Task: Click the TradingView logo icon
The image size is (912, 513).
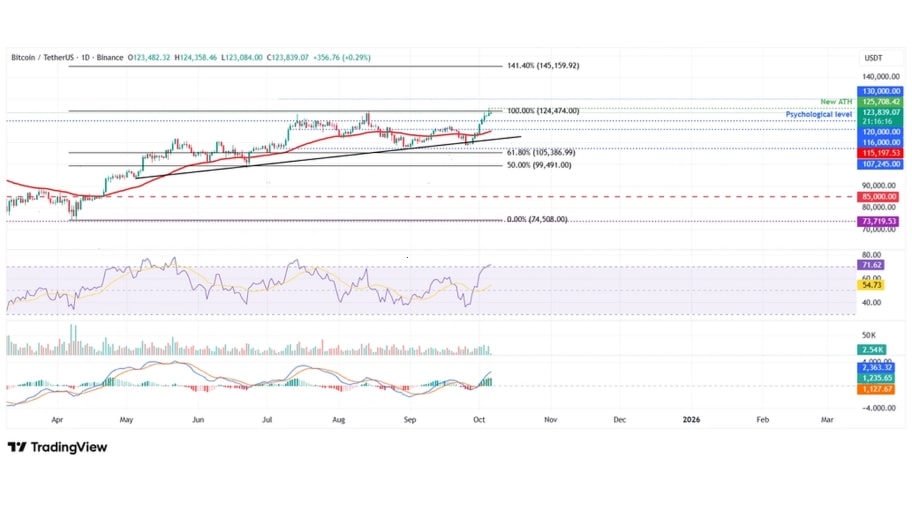Action: coord(17,447)
